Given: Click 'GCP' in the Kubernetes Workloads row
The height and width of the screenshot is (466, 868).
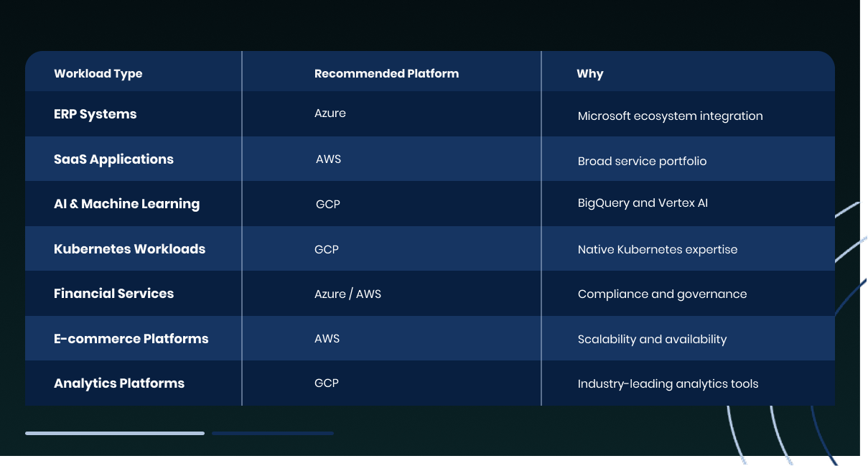Looking at the screenshot, I should (327, 249).
